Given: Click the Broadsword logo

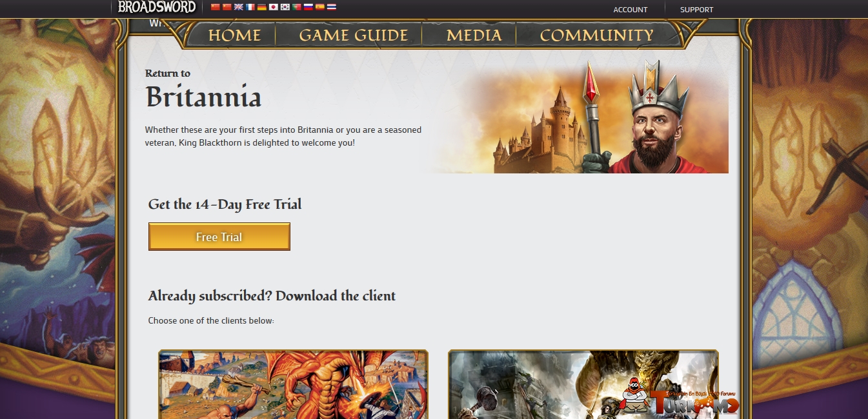Looking at the screenshot, I should click(157, 7).
